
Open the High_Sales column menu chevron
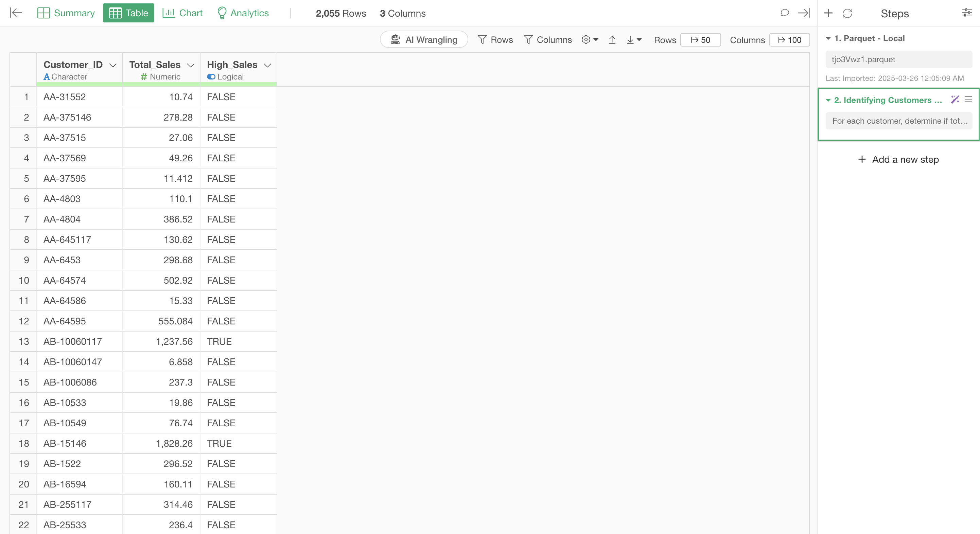(267, 66)
